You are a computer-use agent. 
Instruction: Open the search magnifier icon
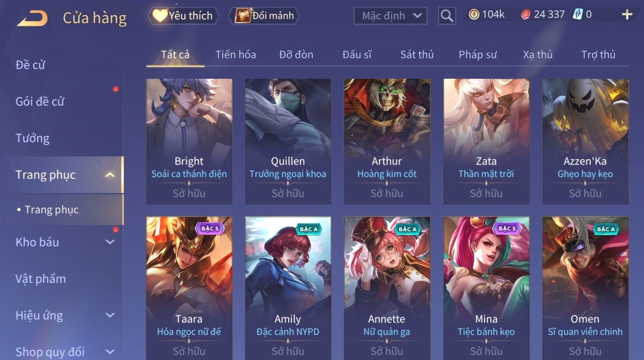(447, 16)
